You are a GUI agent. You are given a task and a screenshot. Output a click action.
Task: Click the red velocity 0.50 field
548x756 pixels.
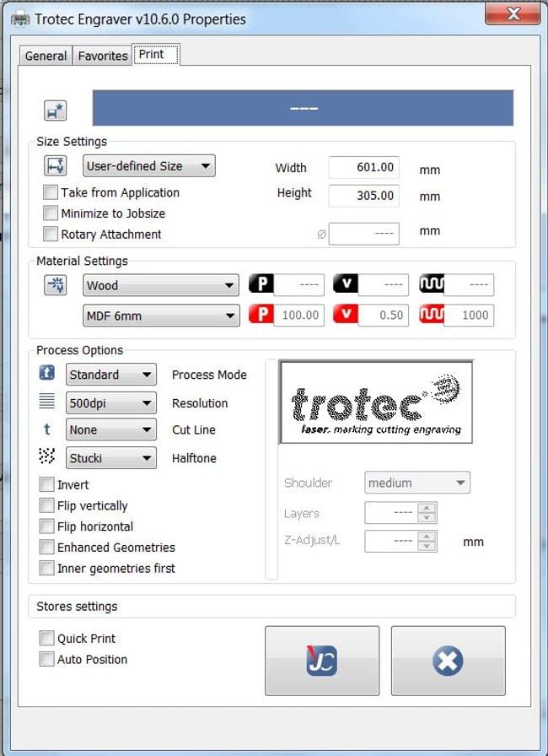[384, 316]
